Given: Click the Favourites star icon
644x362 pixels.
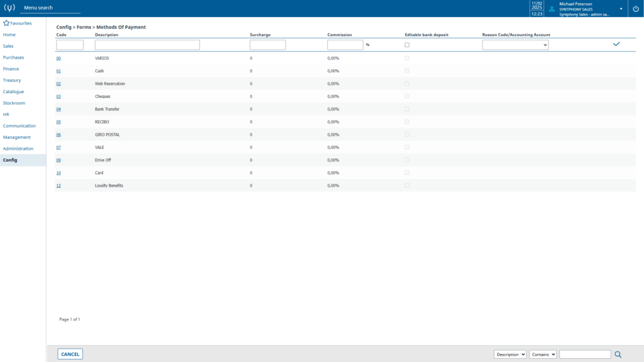Looking at the screenshot, I should click(x=6, y=23).
